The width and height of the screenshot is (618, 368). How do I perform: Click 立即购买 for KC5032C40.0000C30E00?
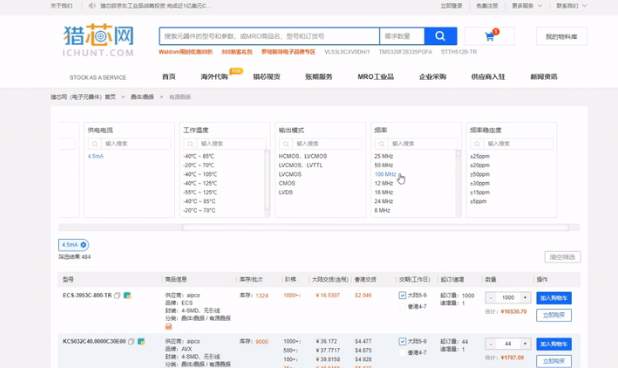(554, 361)
